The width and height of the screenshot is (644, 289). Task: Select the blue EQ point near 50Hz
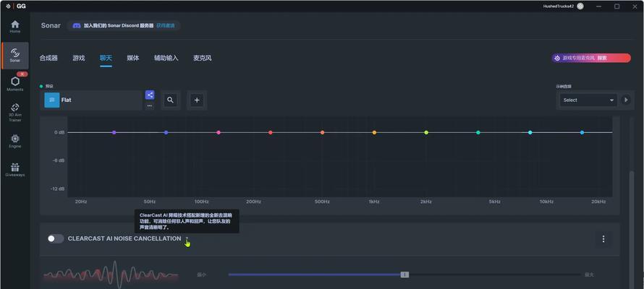pyautogui.click(x=166, y=132)
